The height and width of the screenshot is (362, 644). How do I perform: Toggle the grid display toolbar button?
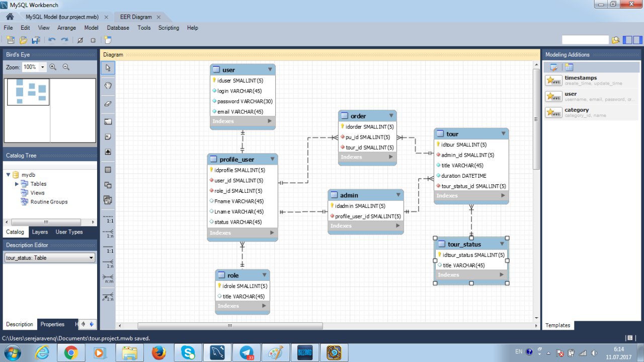(80, 40)
